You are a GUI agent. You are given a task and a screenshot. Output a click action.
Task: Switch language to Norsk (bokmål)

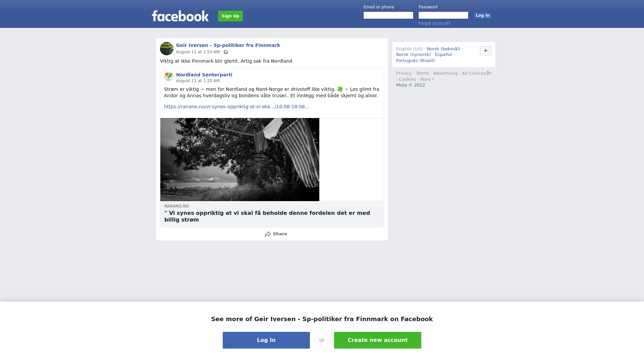tap(443, 49)
